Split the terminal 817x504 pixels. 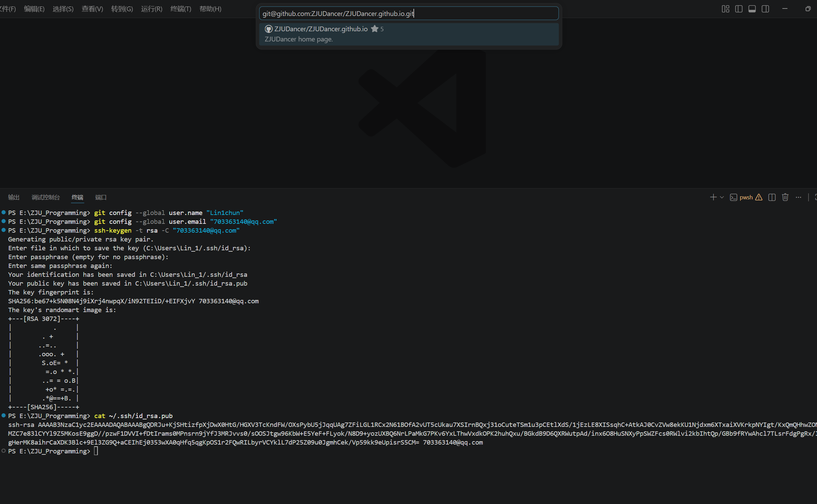click(x=772, y=197)
